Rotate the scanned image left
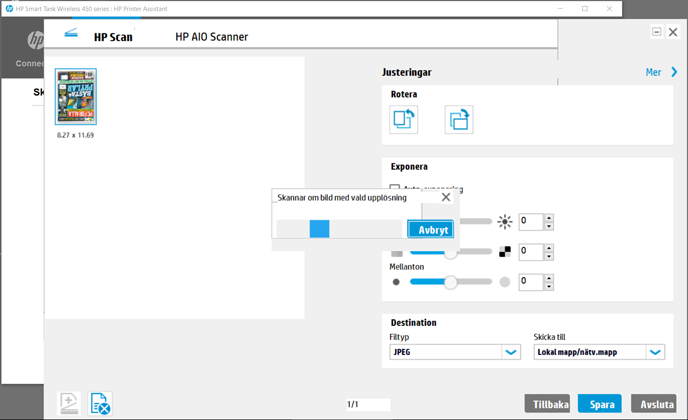The height and width of the screenshot is (420, 688). pos(403,119)
